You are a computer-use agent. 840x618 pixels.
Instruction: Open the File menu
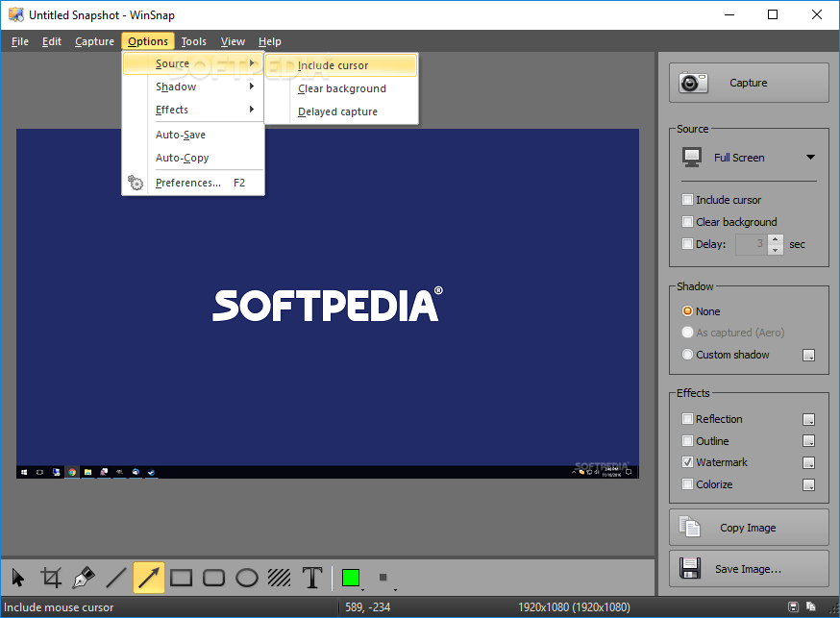click(x=20, y=41)
